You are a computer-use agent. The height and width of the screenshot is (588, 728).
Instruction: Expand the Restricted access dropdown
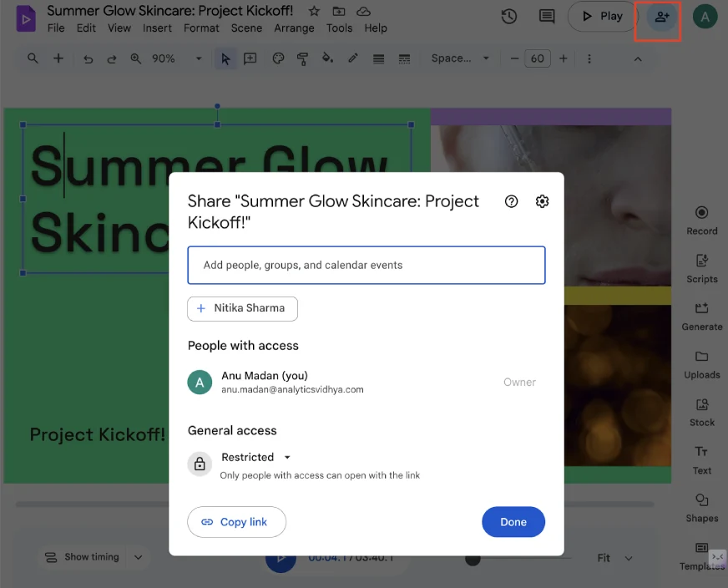(x=255, y=458)
